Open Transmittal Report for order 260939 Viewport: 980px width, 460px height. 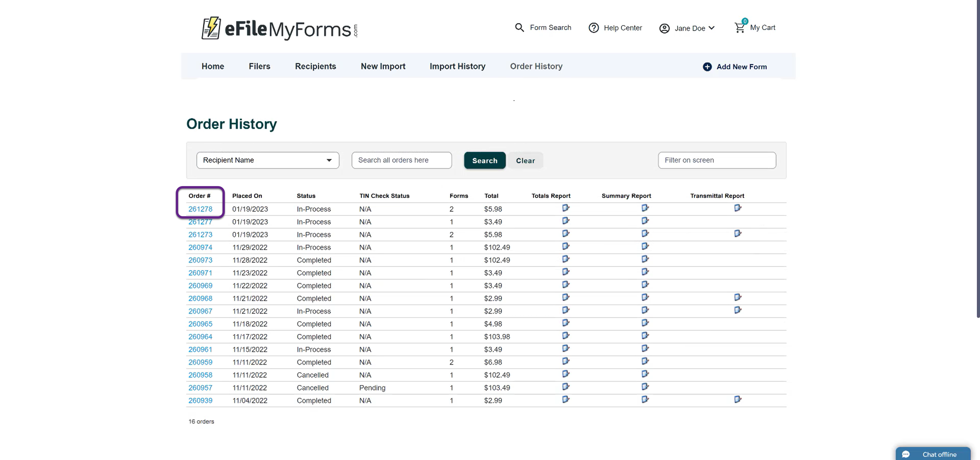pyautogui.click(x=738, y=399)
